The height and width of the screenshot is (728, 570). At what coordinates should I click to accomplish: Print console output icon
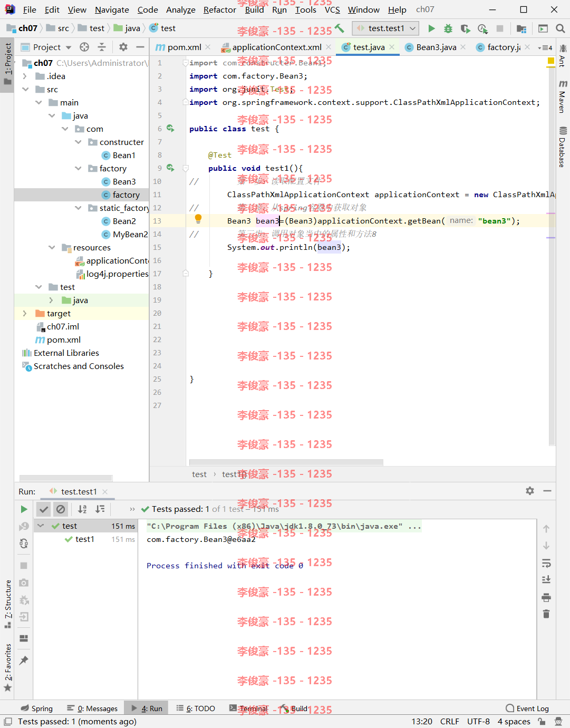click(546, 597)
